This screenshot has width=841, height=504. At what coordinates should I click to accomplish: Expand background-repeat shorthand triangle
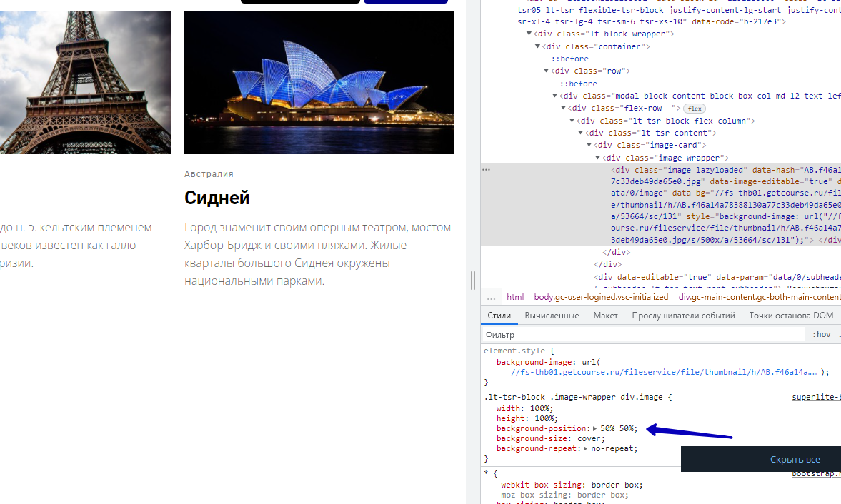coord(586,449)
